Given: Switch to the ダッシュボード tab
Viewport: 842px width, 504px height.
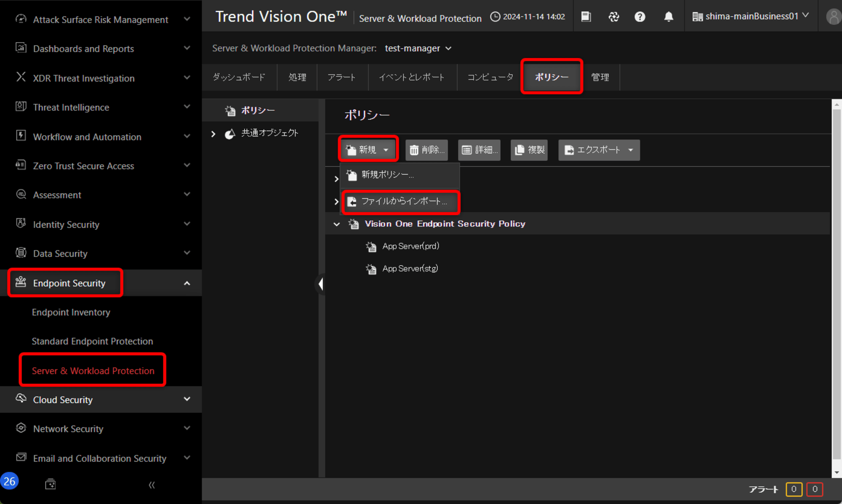Looking at the screenshot, I should [x=239, y=77].
